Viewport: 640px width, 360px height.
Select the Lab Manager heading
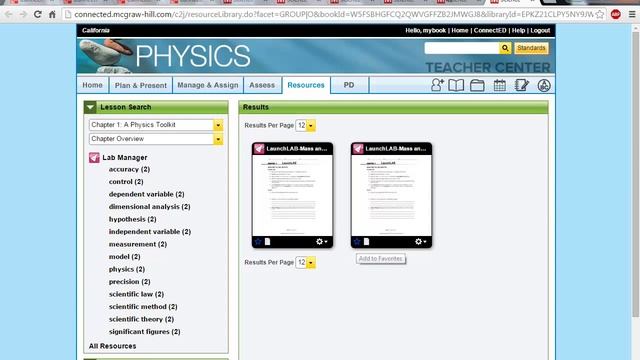tap(124, 158)
